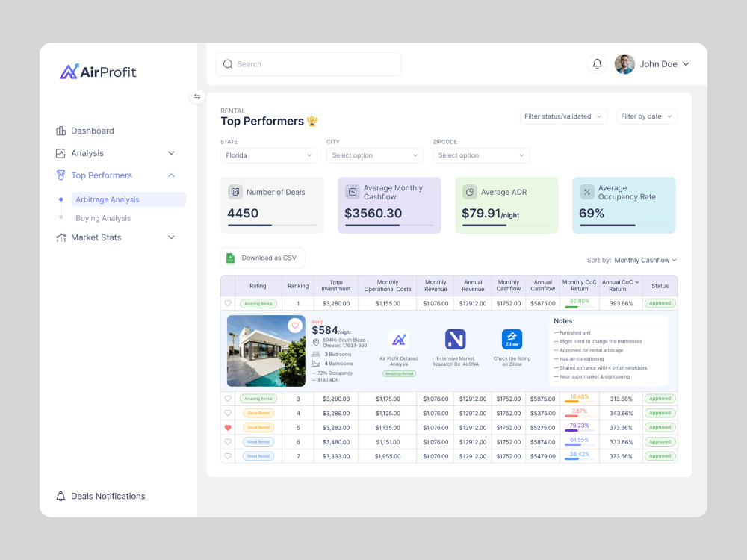Image resolution: width=747 pixels, height=560 pixels.
Task: Unfavorite the rank 5 red heart
Action: tap(228, 428)
